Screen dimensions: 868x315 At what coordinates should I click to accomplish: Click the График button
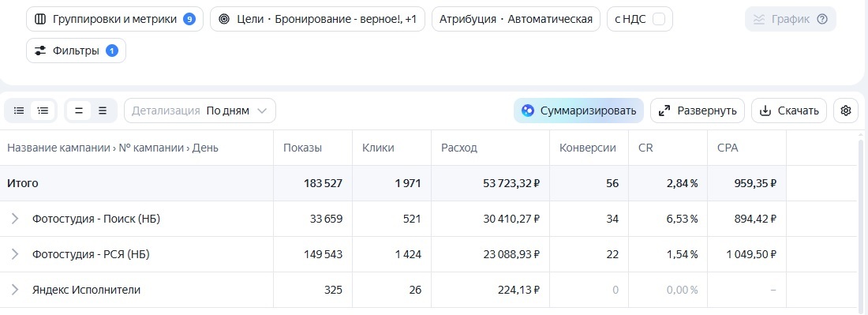pyautogui.click(x=791, y=20)
